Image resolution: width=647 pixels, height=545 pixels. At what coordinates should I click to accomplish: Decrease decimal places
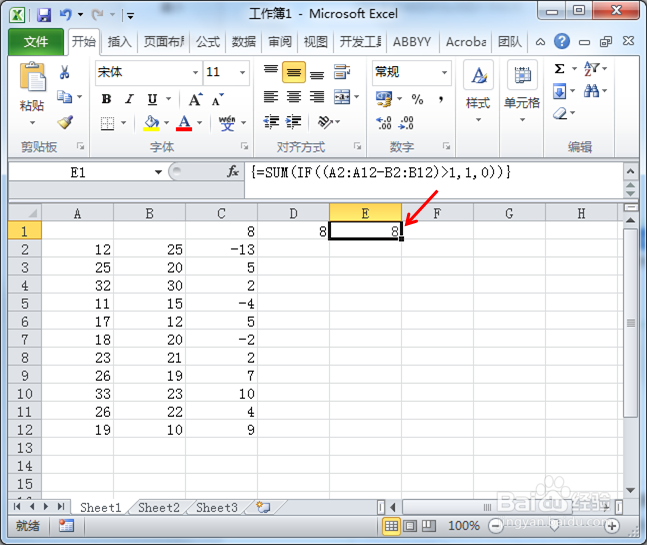pos(406,123)
